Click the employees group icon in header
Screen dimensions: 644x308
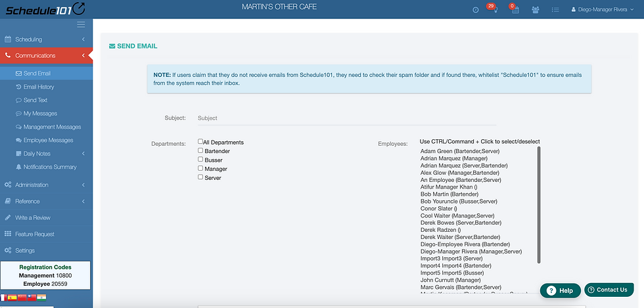(x=536, y=10)
